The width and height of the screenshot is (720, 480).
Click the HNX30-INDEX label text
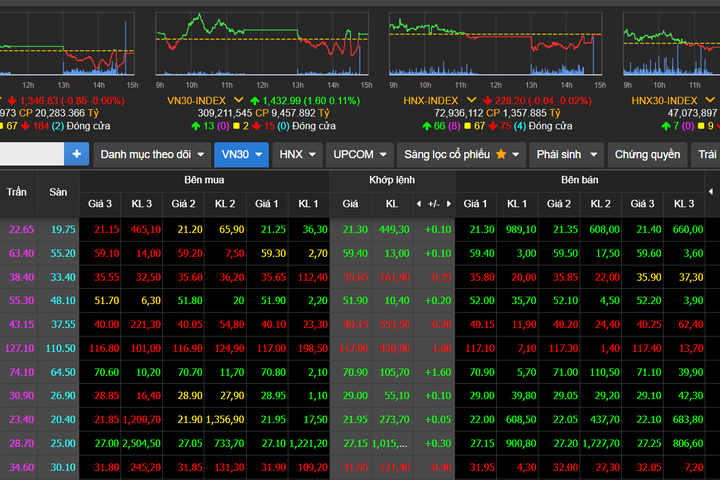pos(664,101)
